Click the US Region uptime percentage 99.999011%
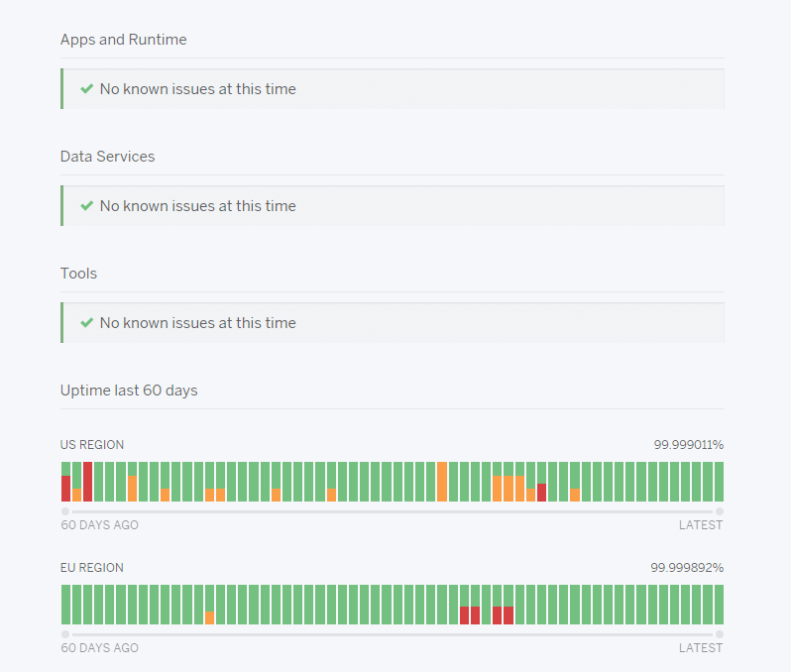Image resolution: width=791 pixels, height=672 pixels. 688,445
